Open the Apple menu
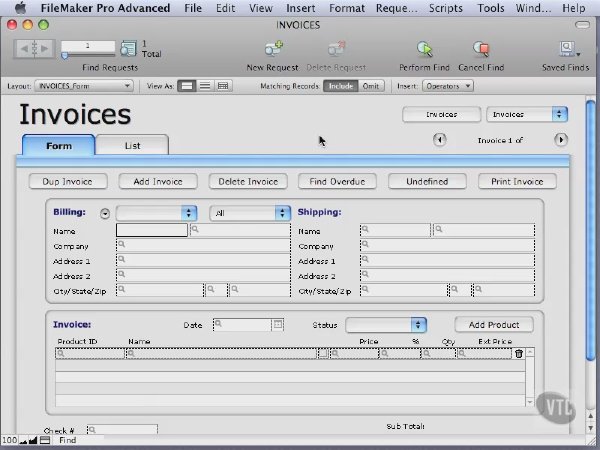This screenshot has height=450, width=600. 20,8
